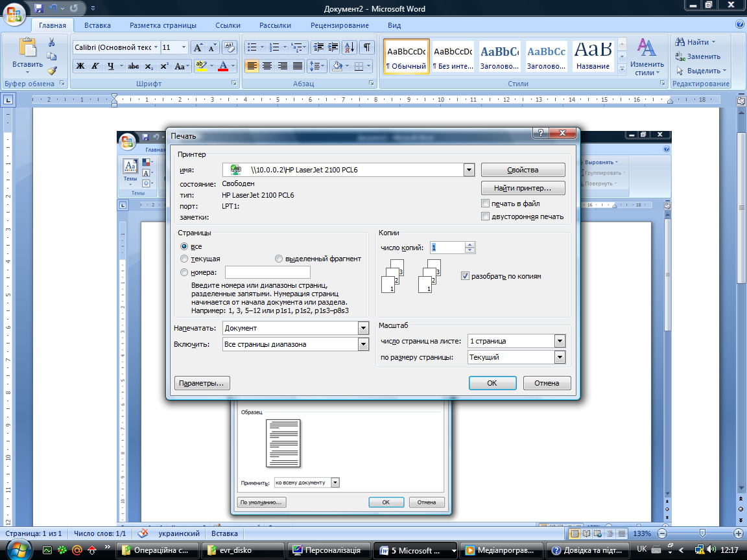
Task: Decrease paragraph indent
Action: point(318,47)
